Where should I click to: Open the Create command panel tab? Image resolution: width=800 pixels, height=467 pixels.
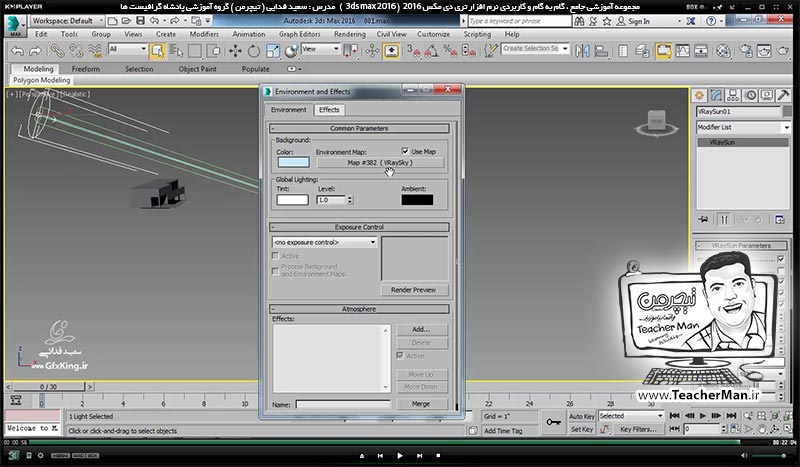tap(699, 95)
